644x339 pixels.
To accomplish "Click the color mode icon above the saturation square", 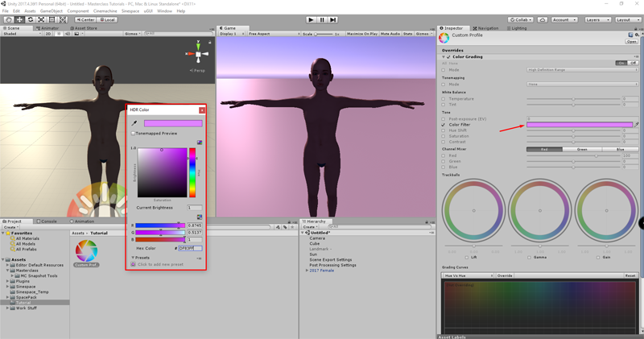I will [199, 143].
